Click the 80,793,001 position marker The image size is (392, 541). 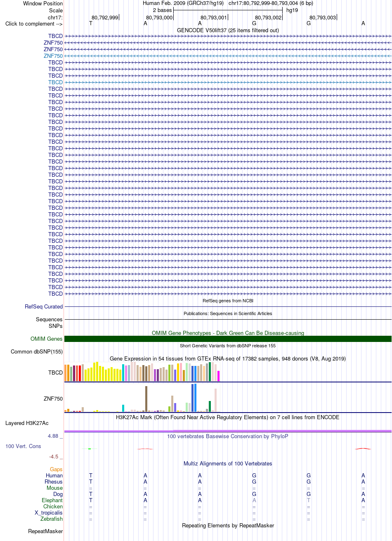click(214, 17)
